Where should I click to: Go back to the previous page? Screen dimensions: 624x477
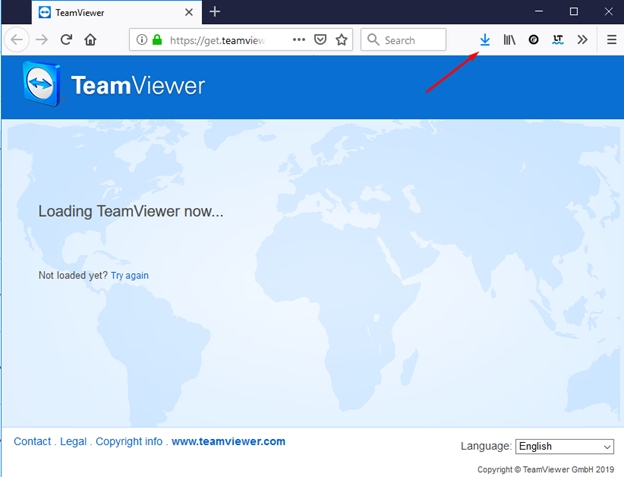pos(17,40)
